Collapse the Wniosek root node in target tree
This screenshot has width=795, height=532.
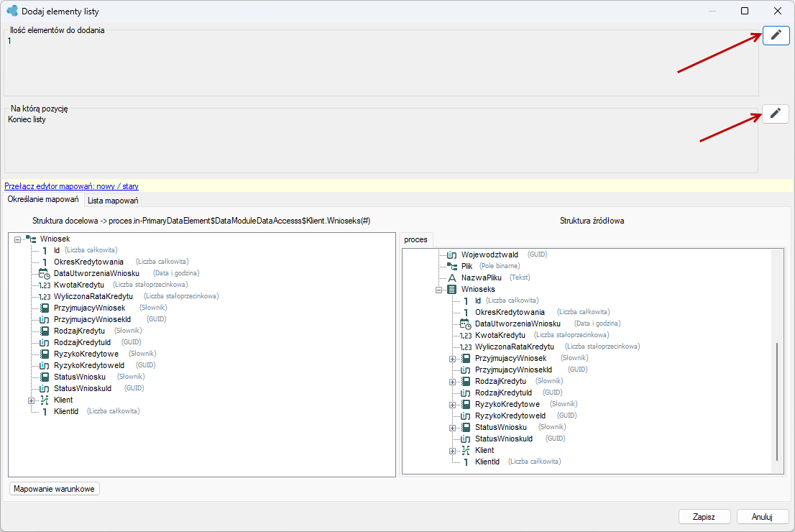point(18,239)
